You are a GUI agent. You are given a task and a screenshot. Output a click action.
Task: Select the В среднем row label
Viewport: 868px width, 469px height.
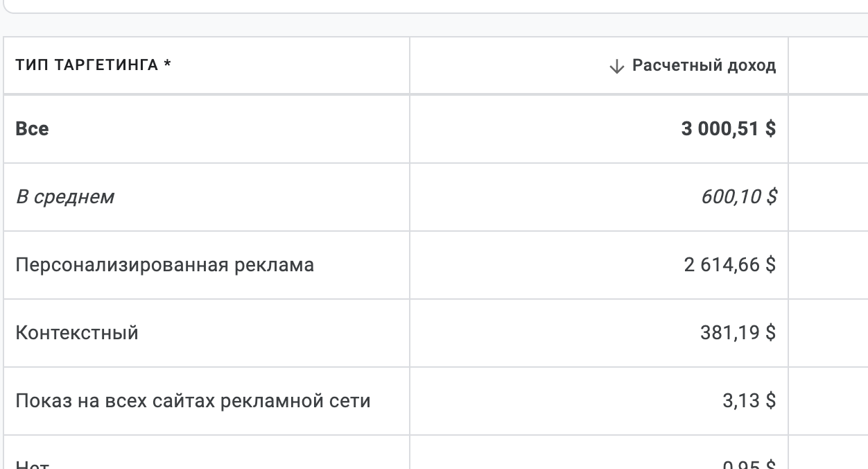[64, 197]
